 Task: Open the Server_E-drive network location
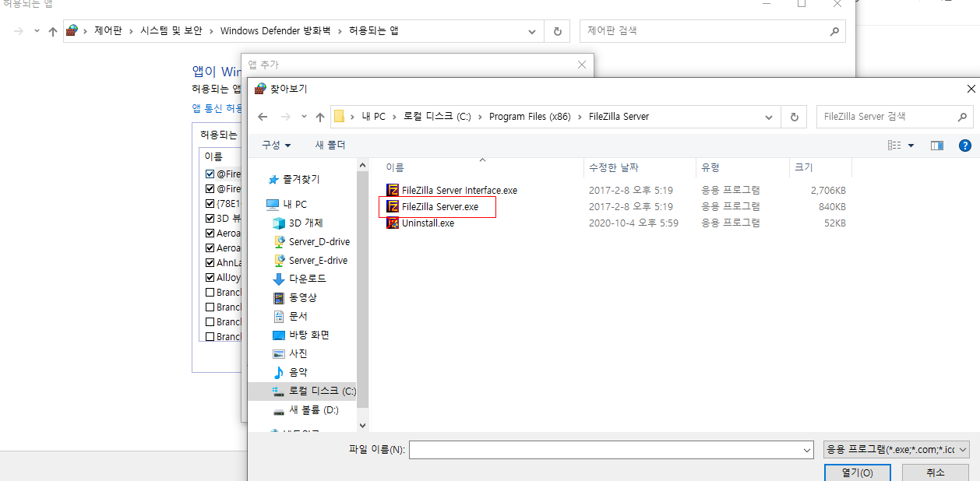point(311,260)
